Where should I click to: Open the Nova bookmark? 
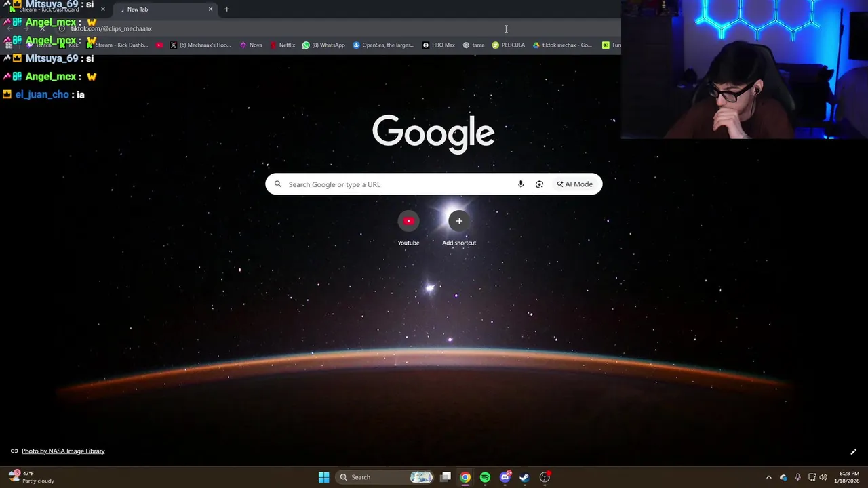(251, 45)
